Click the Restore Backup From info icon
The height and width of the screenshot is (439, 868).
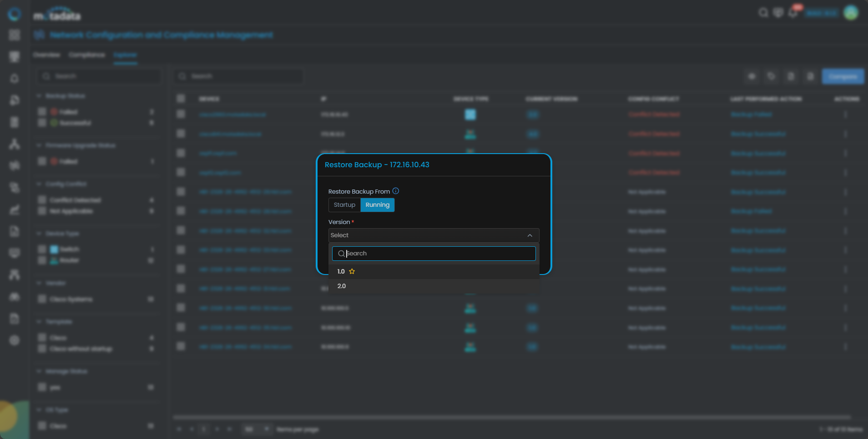396,191
